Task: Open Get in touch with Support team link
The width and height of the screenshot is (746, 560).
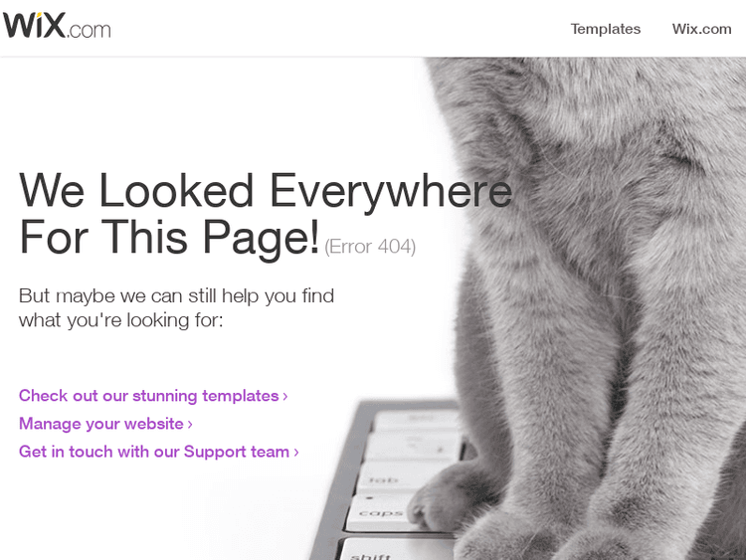Action: point(158,452)
